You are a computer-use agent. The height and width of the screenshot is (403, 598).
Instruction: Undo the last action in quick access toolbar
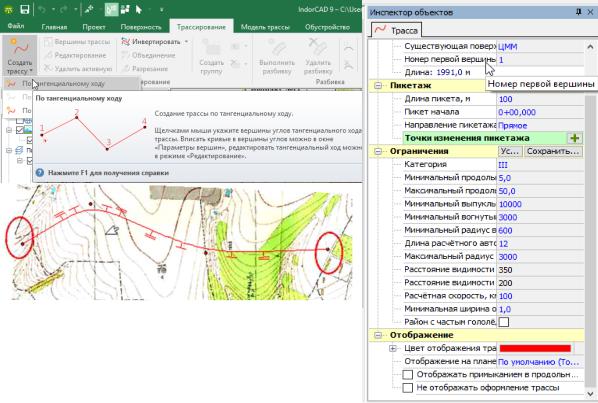click(42, 10)
